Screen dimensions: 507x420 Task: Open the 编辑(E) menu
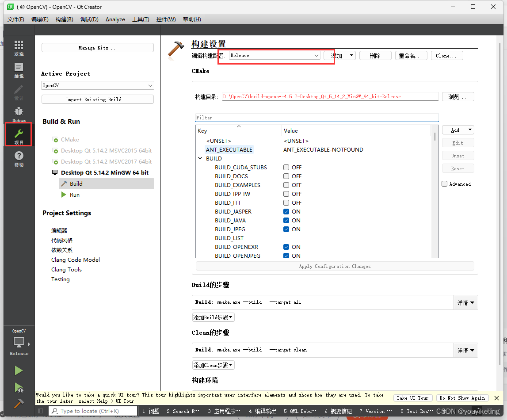[x=40, y=19]
